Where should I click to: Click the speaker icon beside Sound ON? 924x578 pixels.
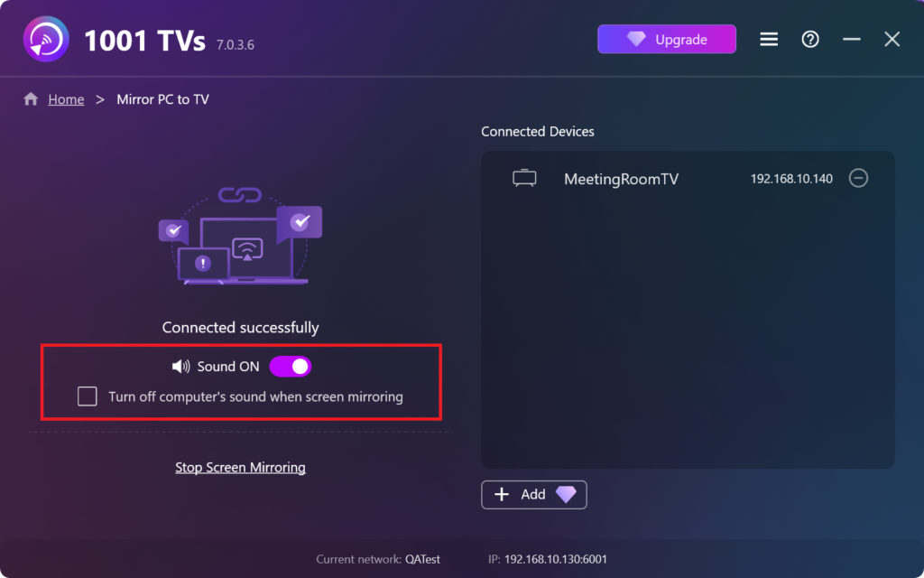point(180,367)
